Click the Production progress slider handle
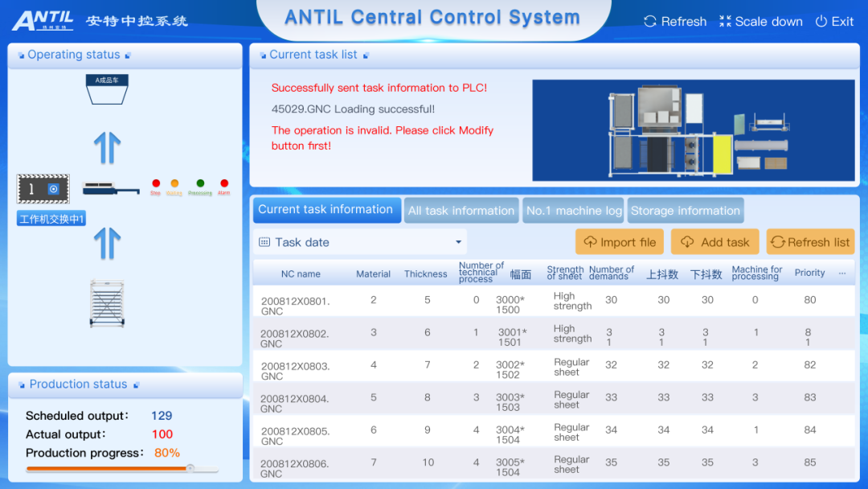 pyautogui.click(x=190, y=468)
